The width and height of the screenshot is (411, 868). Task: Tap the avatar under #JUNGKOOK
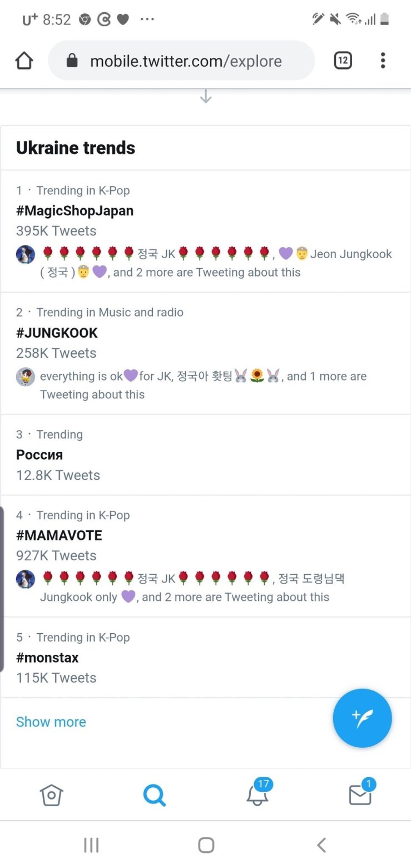[26, 377]
